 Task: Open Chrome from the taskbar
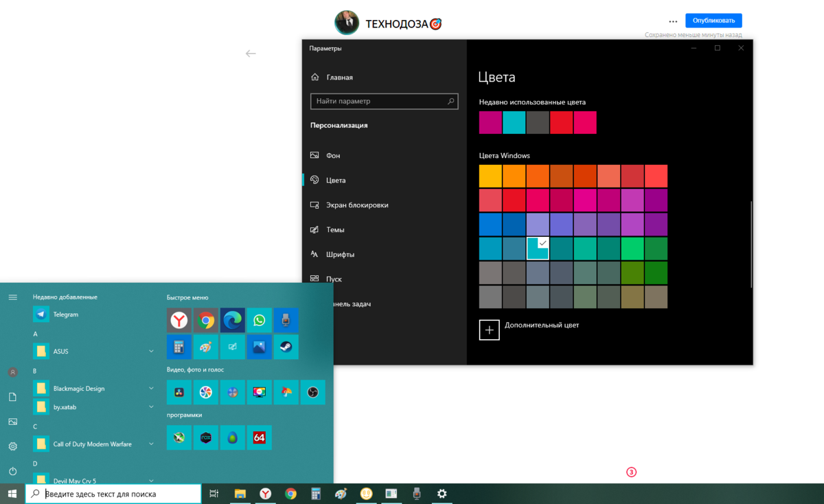tap(290, 493)
